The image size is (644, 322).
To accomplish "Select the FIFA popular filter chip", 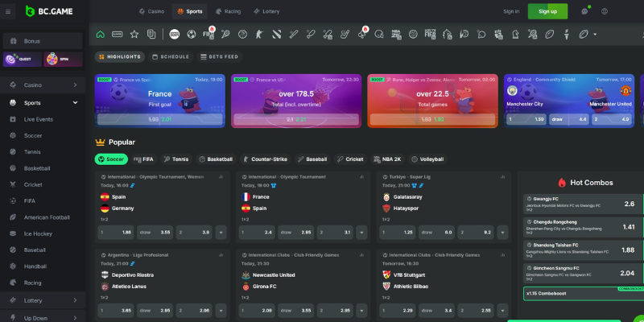I will (x=144, y=159).
